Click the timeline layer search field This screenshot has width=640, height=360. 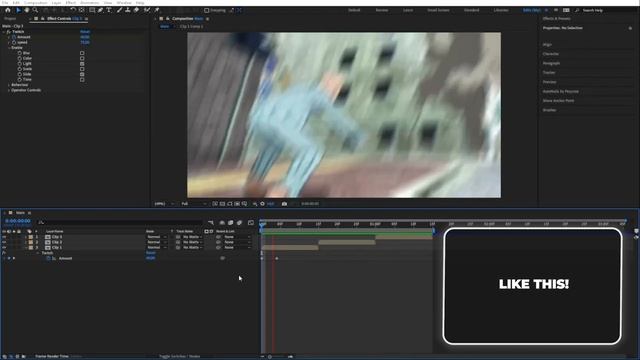[120, 222]
